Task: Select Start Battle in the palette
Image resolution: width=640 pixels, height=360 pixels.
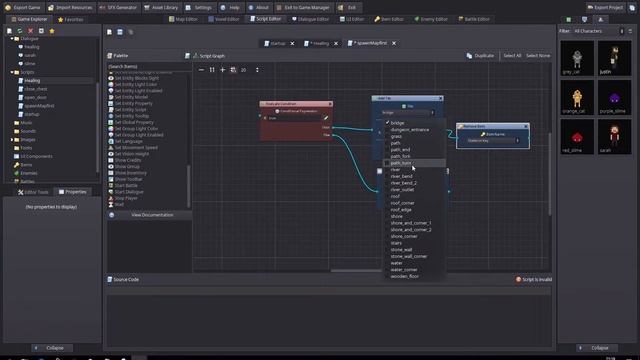Action: [126, 185]
